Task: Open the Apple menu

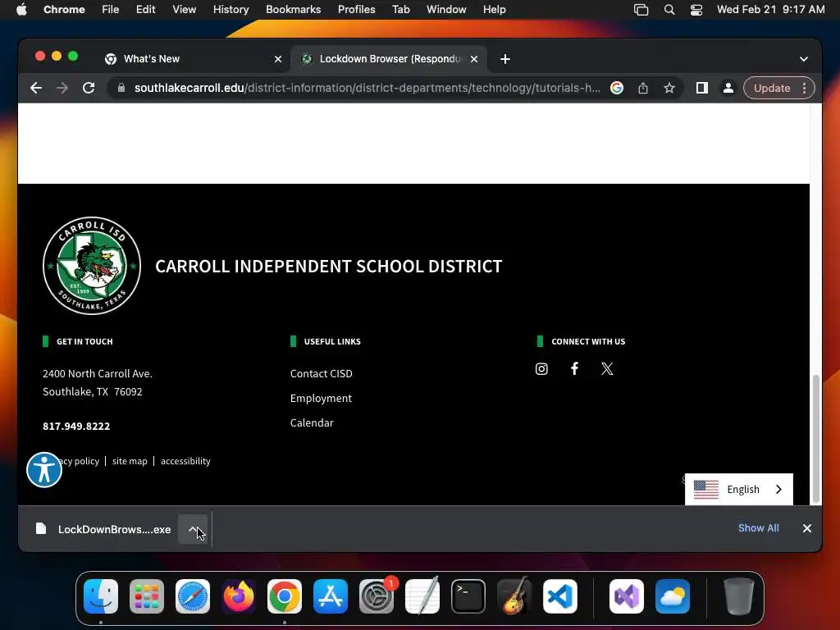Action: click(21, 10)
